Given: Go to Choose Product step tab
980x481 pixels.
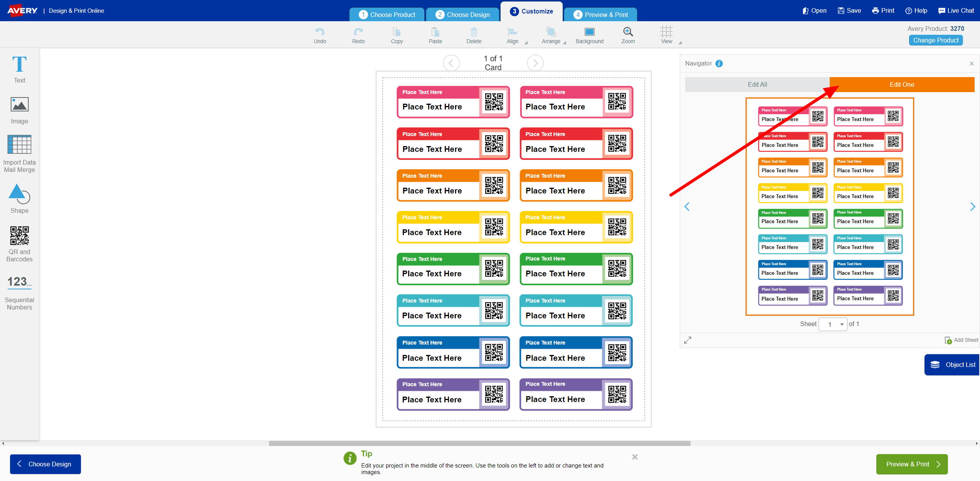Looking at the screenshot, I should [387, 15].
